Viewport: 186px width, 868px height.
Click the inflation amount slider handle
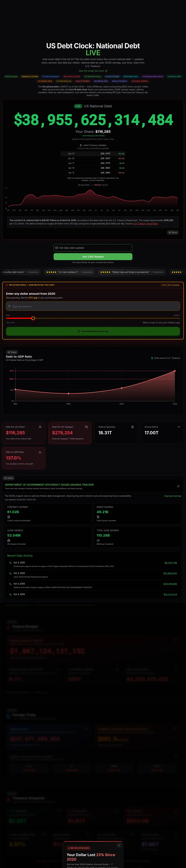[33, 318]
